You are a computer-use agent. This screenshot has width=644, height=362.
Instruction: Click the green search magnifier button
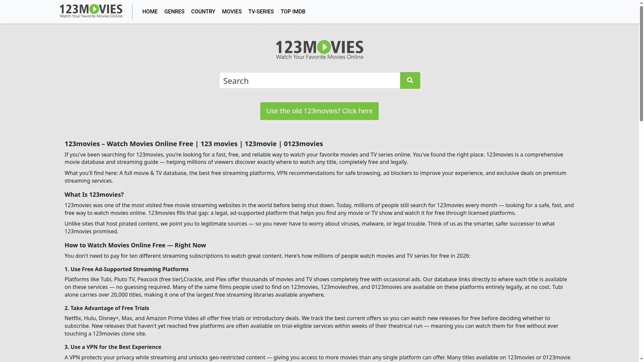pyautogui.click(x=410, y=80)
